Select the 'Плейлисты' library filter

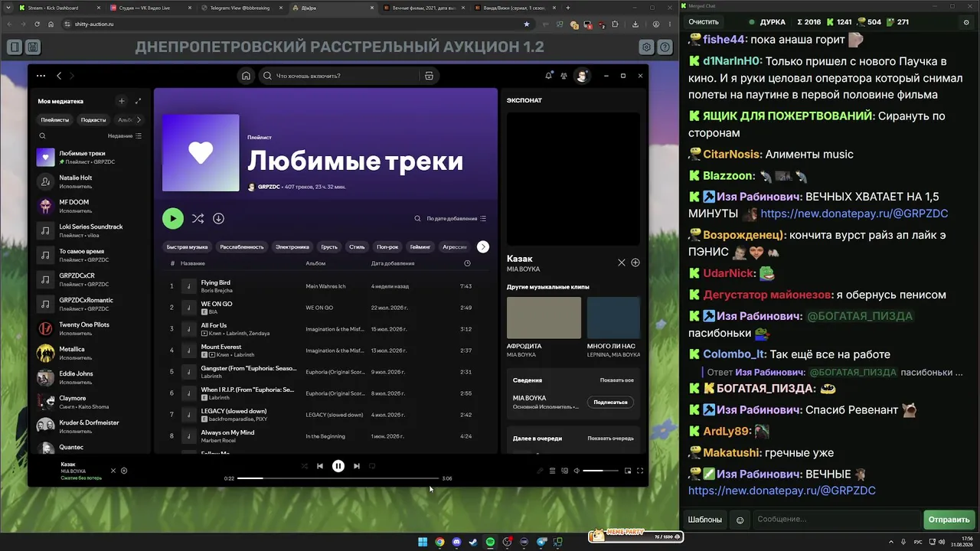pyautogui.click(x=55, y=119)
